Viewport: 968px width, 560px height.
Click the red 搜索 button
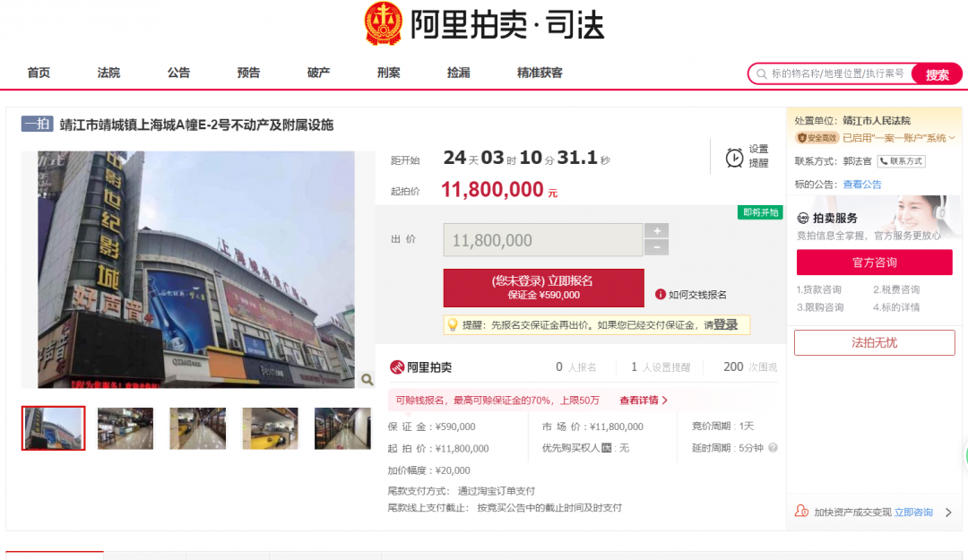pos(937,74)
